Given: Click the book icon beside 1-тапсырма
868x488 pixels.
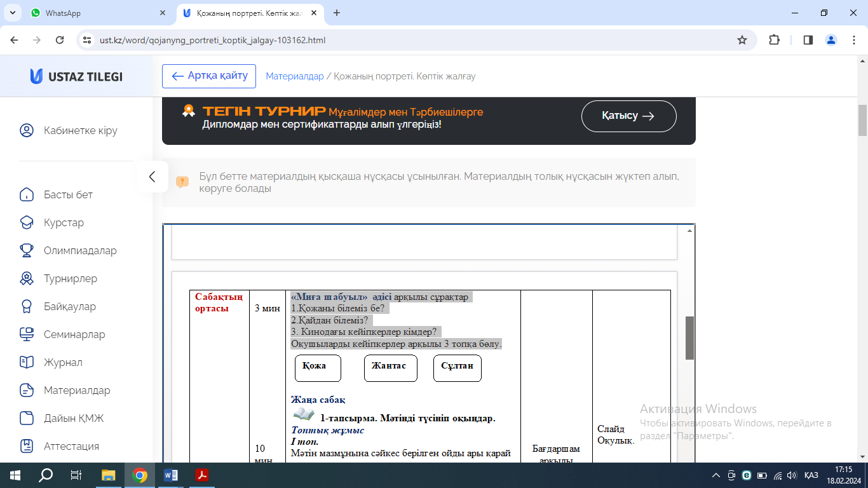Looking at the screenshot, I should pyautogui.click(x=304, y=415).
